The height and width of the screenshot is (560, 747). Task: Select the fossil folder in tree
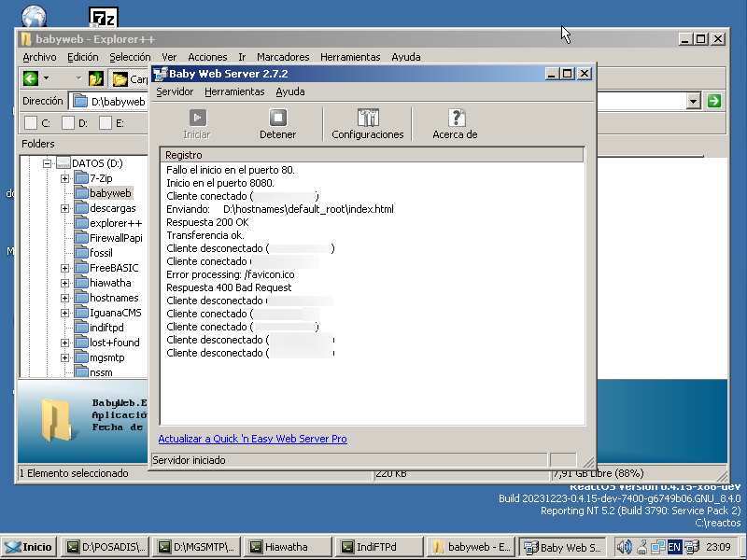pos(101,253)
